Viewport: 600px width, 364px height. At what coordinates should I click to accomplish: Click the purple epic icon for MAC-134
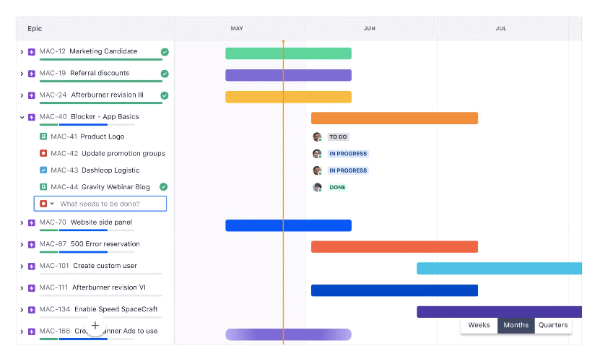(32, 310)
